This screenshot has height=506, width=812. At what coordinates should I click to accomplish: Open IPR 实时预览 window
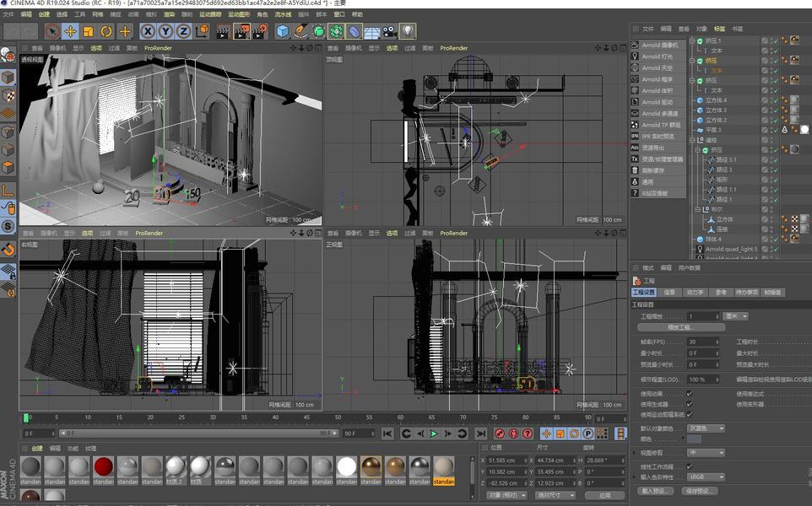pos(658,136)
